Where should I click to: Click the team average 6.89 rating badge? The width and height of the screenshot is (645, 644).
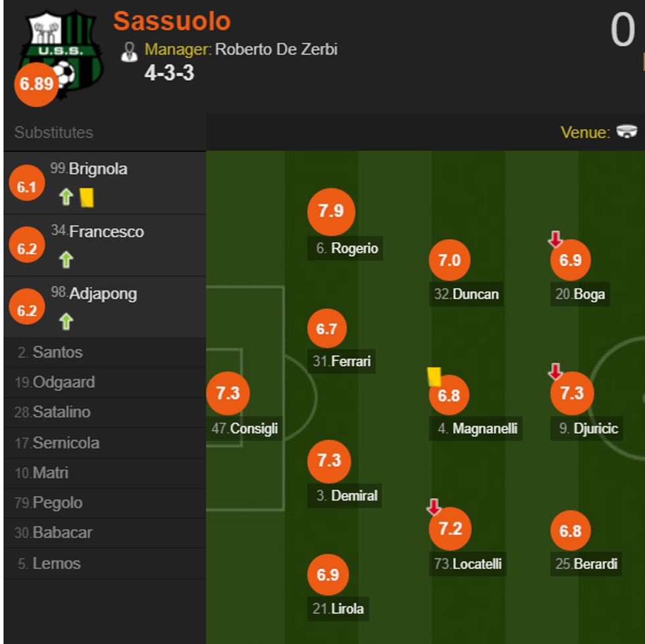point(36,84)
